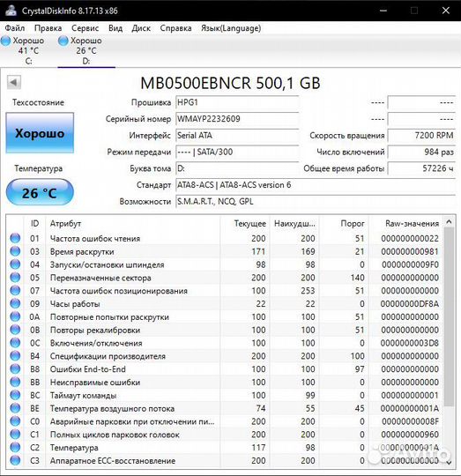This screenshot has width=461, height=476.
Task: Click scroll down arrow of attribute list
Action: (x=449, y=462)
